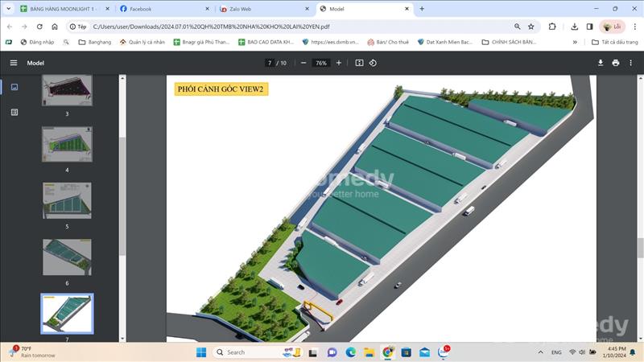The image size is (644, 362).
Task: Open Chrome extensions puzzle icon
Action: click(x=552, y=27)
